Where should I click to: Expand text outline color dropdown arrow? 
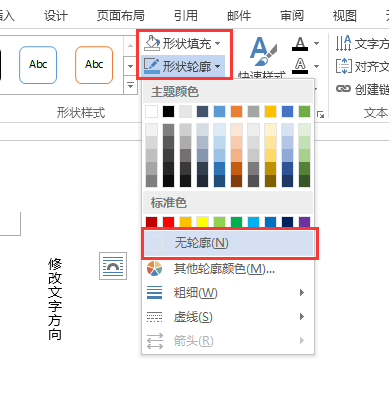pos(316,66)
